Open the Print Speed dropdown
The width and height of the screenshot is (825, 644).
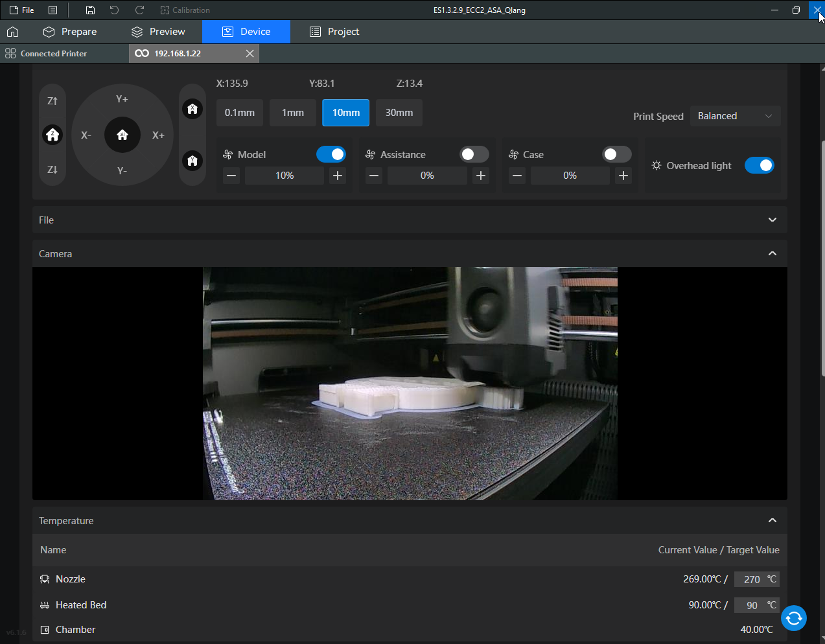tap(735, 116)
